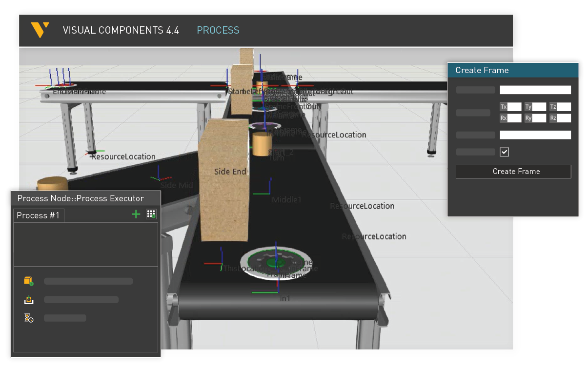Click the Tz value field
This screenshot has height=367, width=588.
click(x=564, y=107)
